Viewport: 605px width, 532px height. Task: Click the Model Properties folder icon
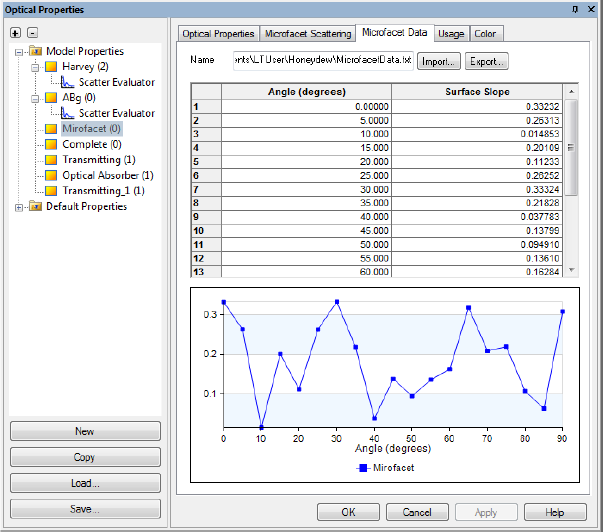(x=35, y=51)
